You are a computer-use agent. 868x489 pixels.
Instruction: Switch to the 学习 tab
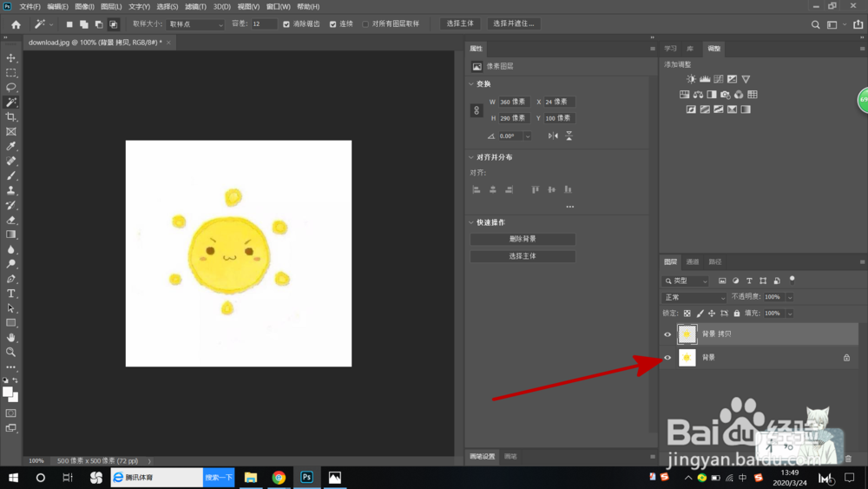[x=670, y=49]
